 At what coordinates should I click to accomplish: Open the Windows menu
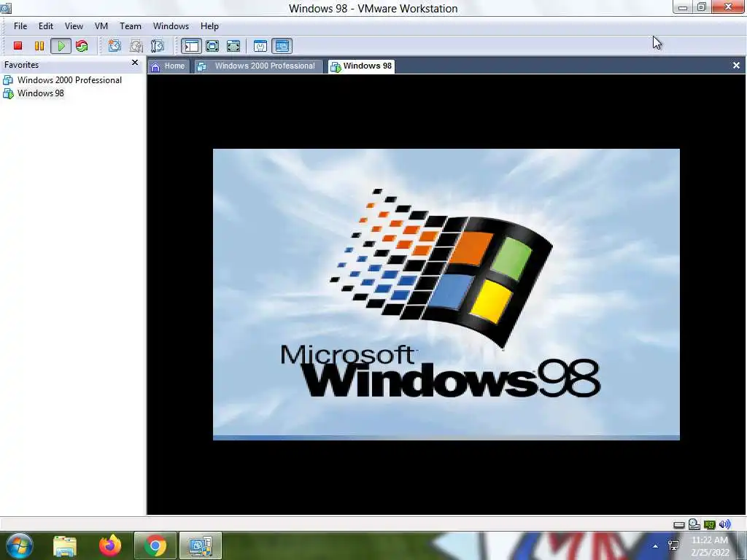171,26
